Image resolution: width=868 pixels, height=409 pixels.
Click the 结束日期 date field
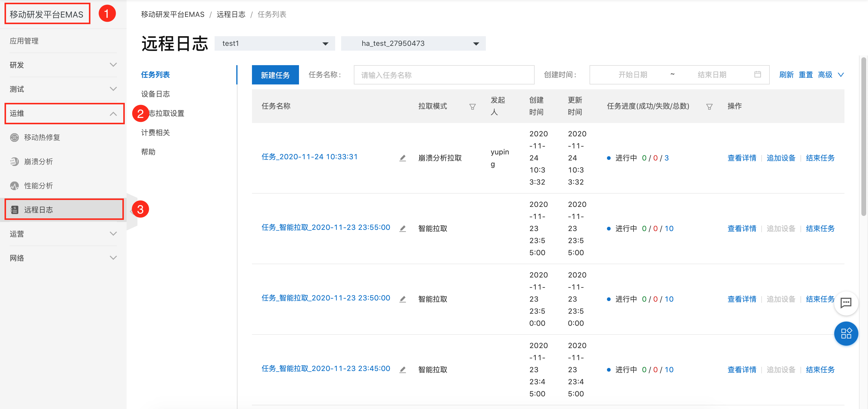pyautogui.click(x=711, y=75)
